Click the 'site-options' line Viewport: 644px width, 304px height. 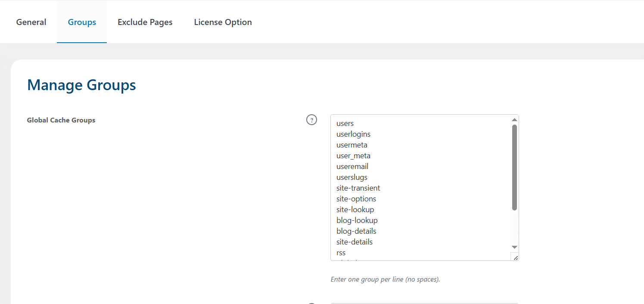(x=356, y=199)
